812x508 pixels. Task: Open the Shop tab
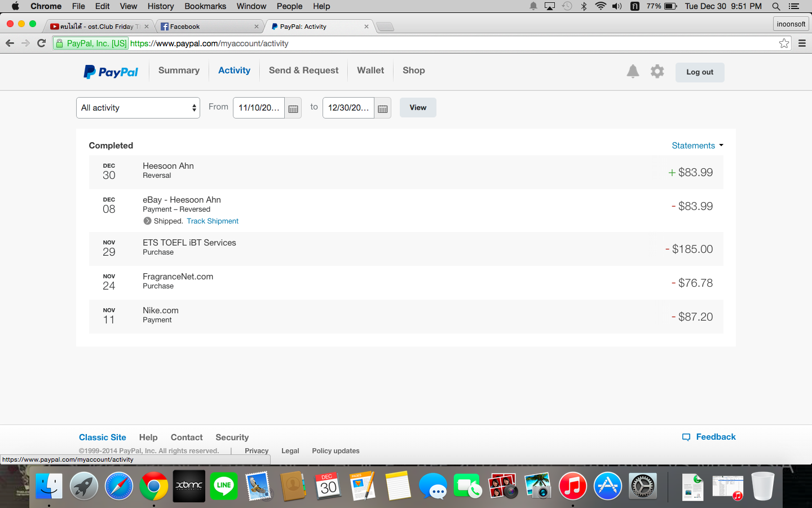pyautogui.click(x=414, y=71)
